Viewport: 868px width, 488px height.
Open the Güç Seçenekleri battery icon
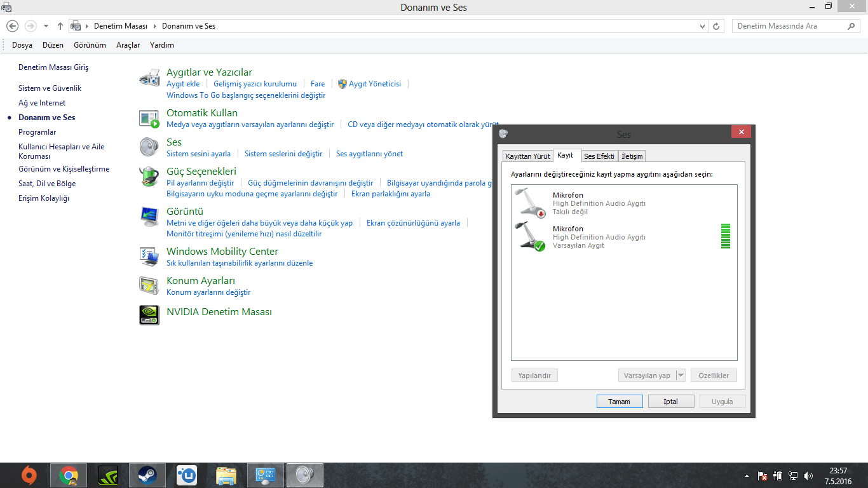149,176
